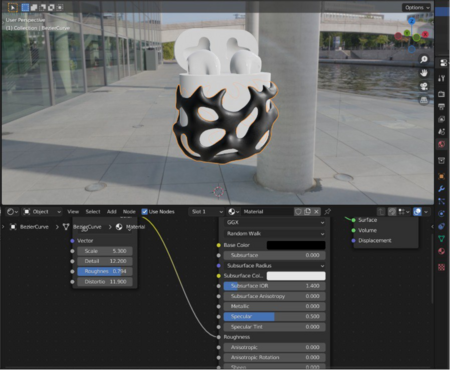The width and height of the screenshot is (450, 370).
Task: Open the Object Constraints tab
Action: 442,226
